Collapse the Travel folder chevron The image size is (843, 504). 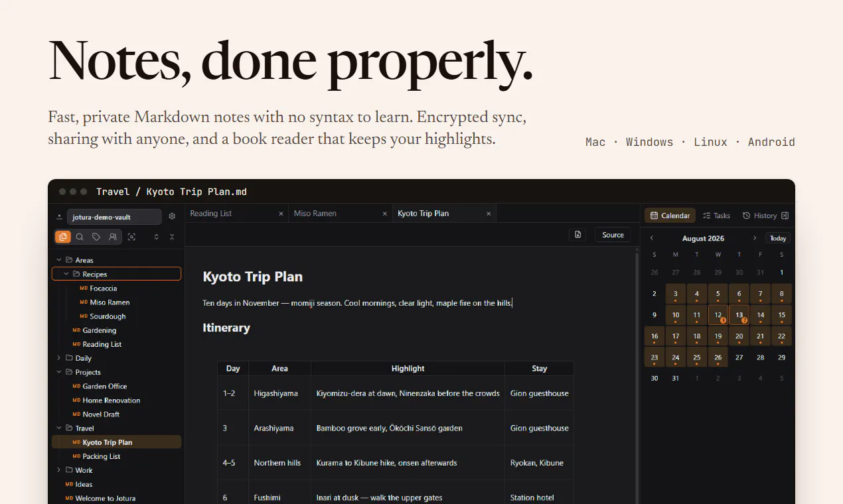[x=59, y=428]
